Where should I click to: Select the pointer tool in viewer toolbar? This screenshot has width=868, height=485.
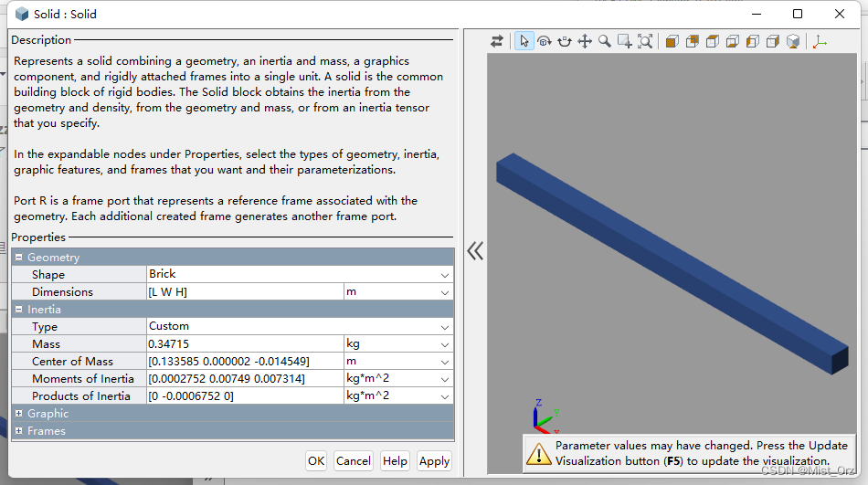click(524, 41)
